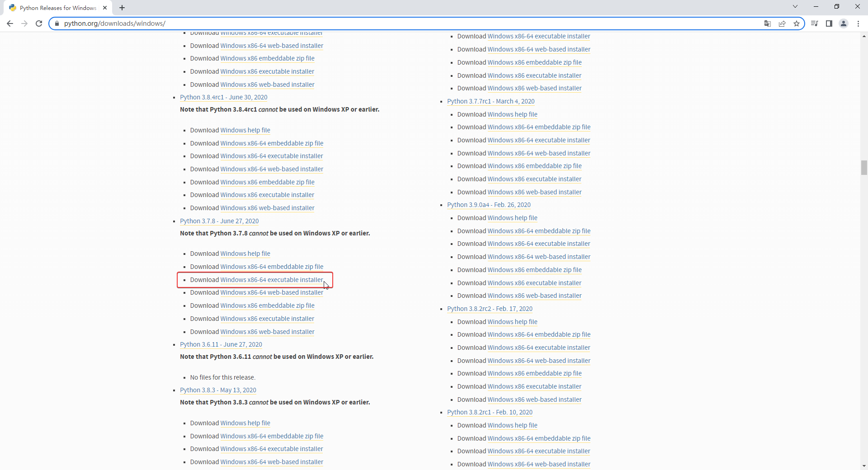This screenshot has height=470, width=868.
Task: Download Python 3.8.3 Windows x86-64 embeddable zip file
Action: [x=272, y=436]
